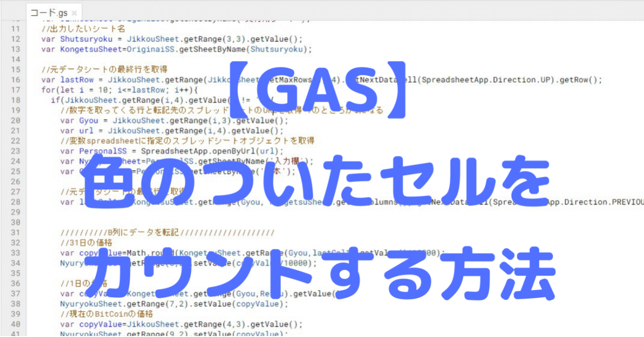Click the comment //出力したいシート名
This screenshot has height=337, width=644.
pyautogui.click(x=83, y=29)
